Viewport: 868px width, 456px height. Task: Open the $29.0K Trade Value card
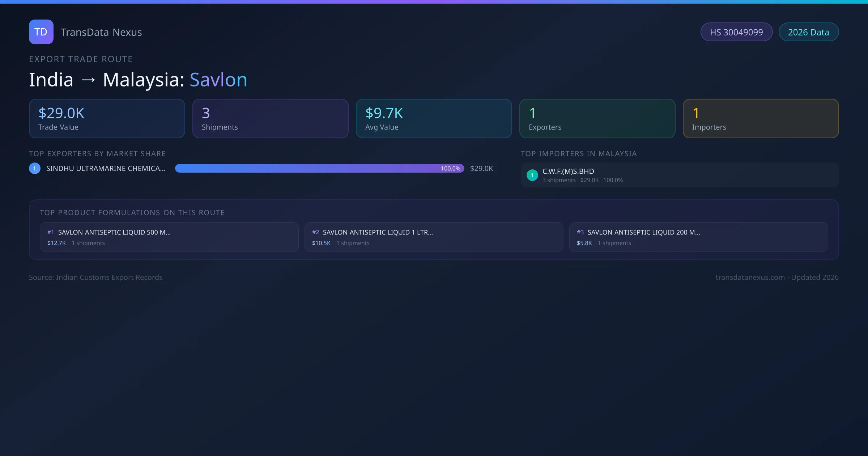(107, 119)
